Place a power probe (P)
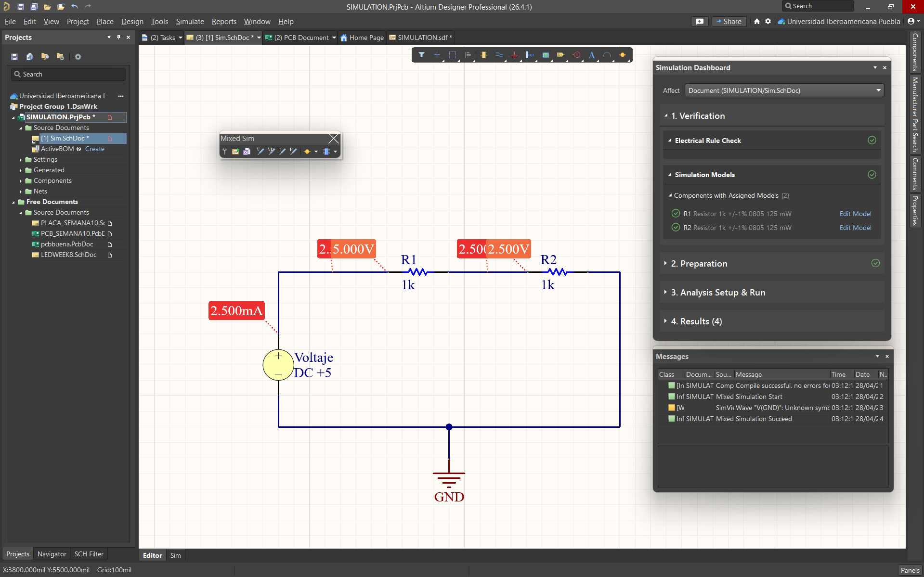924x577 pixels. click(x=294, y=151)
